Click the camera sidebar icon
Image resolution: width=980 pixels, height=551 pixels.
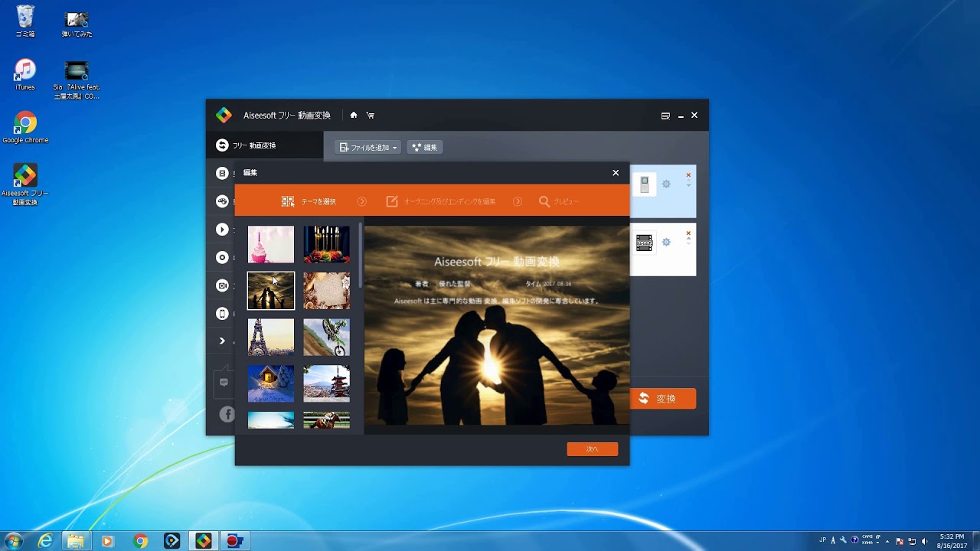pyautogui.click(x=222, y=285)
